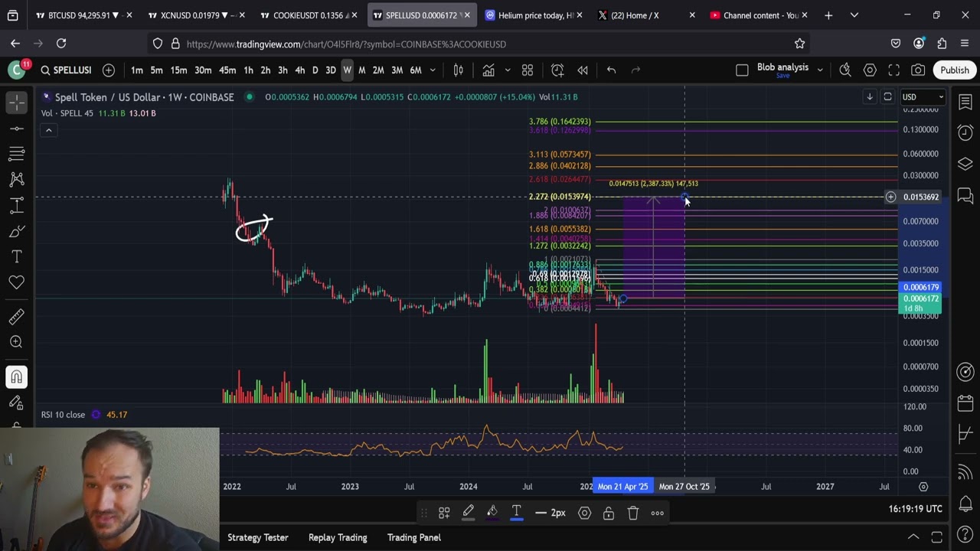Open the object tree layers panel
This screenshot has height=551, width=980.
coord(965,165)
